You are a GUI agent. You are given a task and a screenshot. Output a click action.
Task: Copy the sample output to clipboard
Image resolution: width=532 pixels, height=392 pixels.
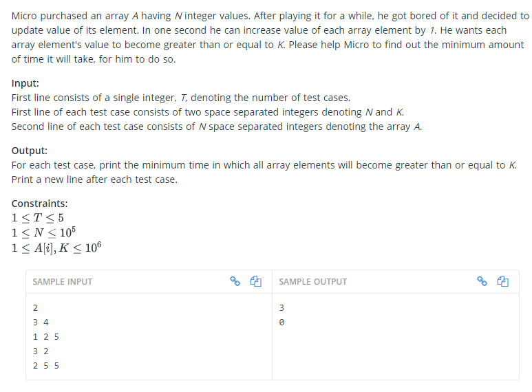[502, 281]
